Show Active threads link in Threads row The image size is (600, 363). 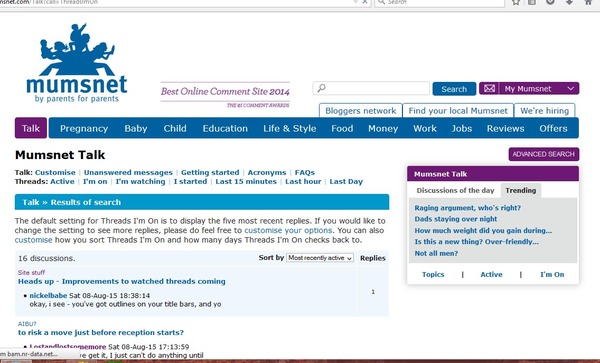[62, 182]
